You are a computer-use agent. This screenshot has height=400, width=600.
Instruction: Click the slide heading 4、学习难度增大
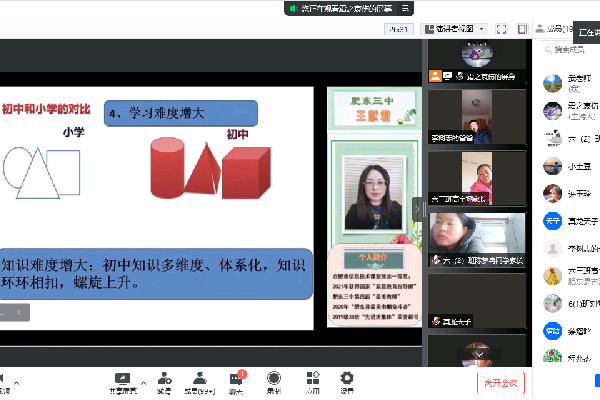[181, 113]
